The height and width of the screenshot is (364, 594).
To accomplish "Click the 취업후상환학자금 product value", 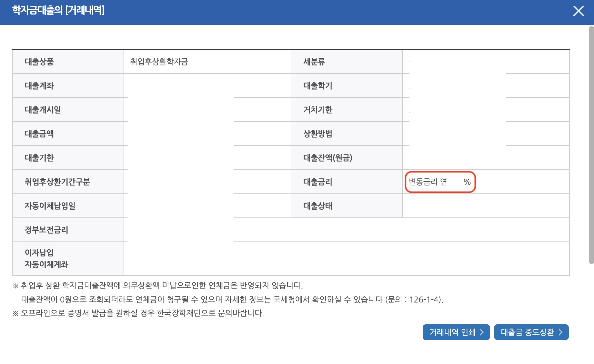I will click(x=159, y=62).
